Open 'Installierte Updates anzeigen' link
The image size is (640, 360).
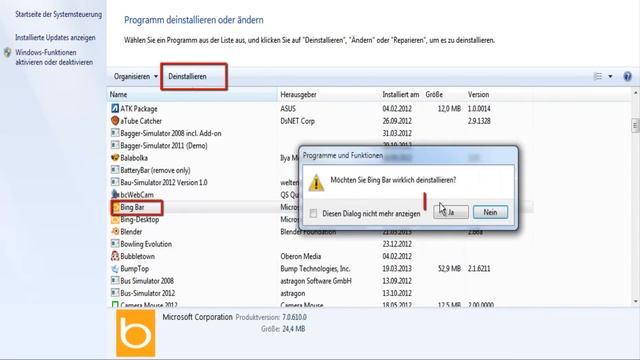55,38
